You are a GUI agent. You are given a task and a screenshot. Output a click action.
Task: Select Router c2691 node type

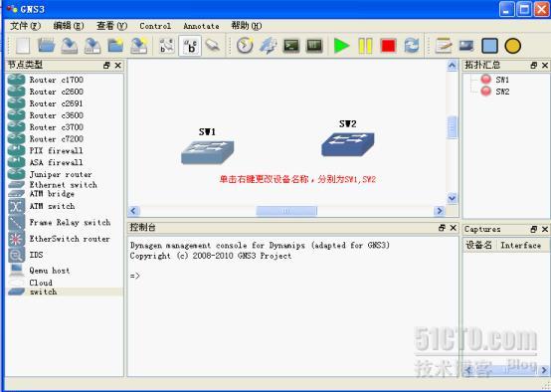(x=65, y=103)
